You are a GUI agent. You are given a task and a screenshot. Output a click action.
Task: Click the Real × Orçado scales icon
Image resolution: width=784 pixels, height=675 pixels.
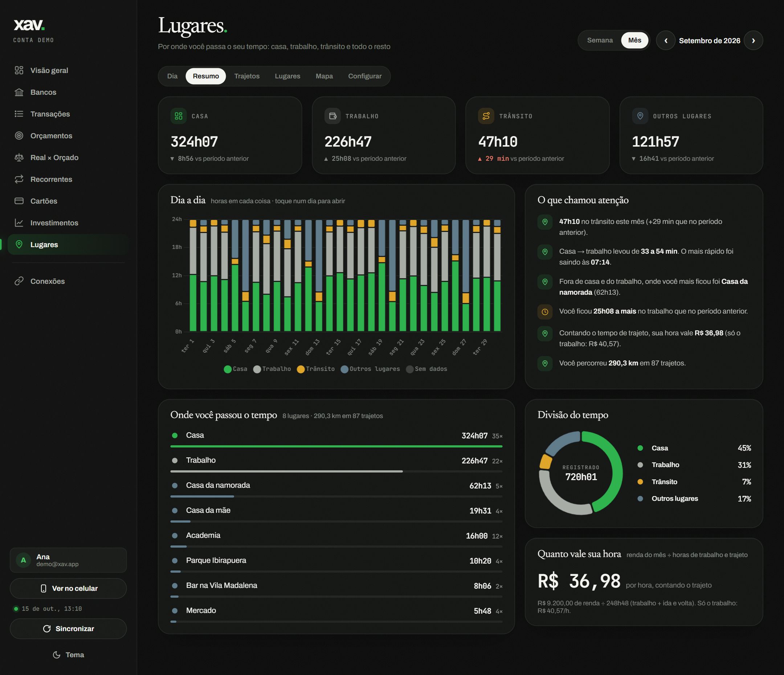(x=19, y=157)
